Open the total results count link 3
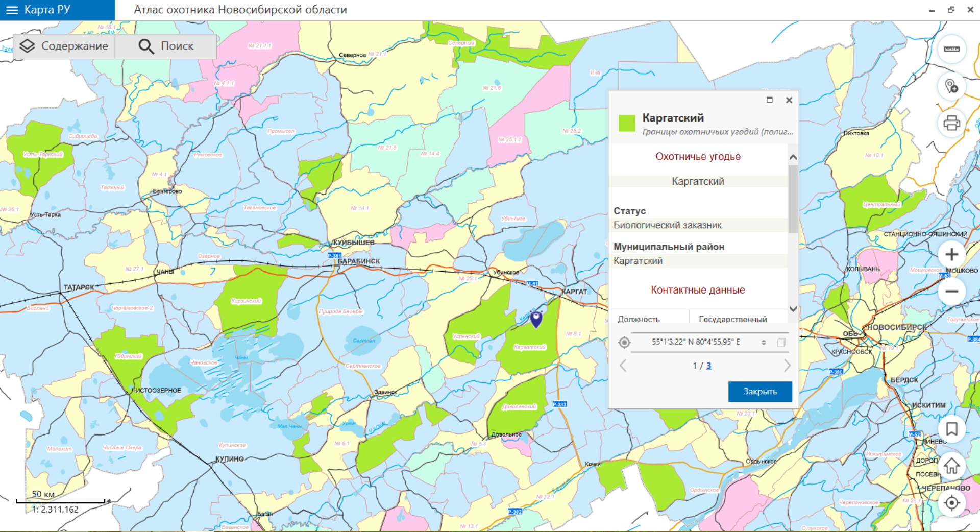The height and width of the screenshot is (532, 980). (708, 366)
